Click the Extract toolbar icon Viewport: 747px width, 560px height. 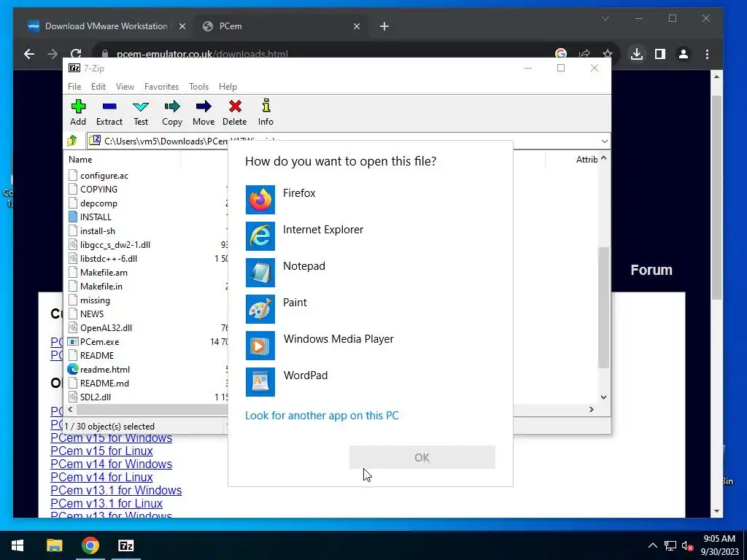pos(109,106)
